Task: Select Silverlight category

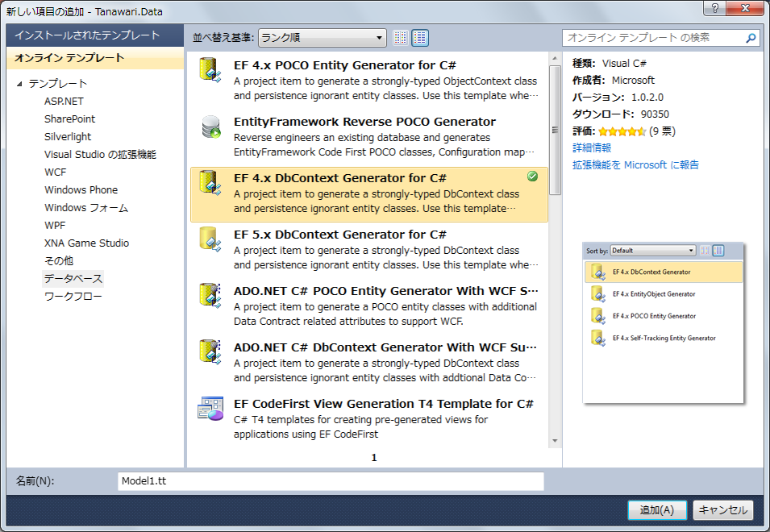Action: (x=68, y=136)
